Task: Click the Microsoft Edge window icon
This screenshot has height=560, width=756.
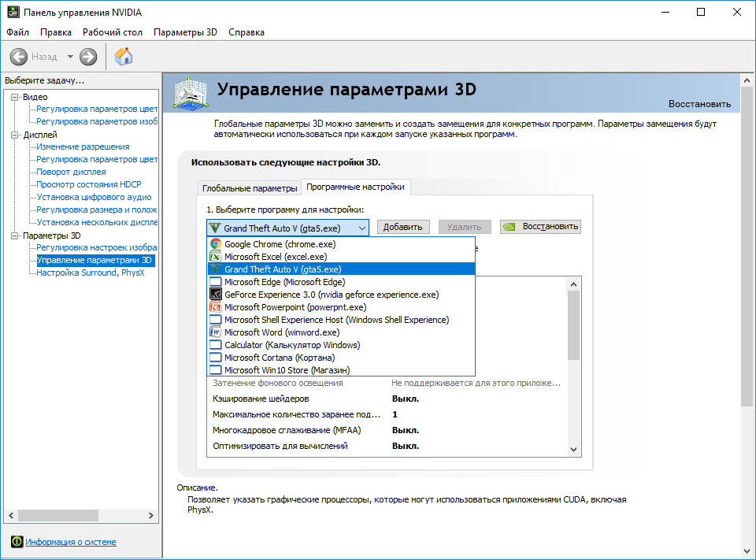Action: coord(216,282)
